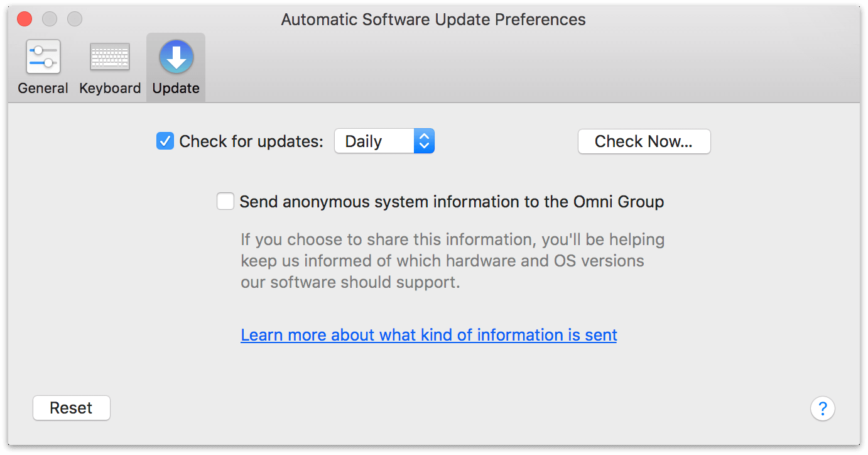
Task: Click the text about sharing hardware information
Action: point(452,261)
